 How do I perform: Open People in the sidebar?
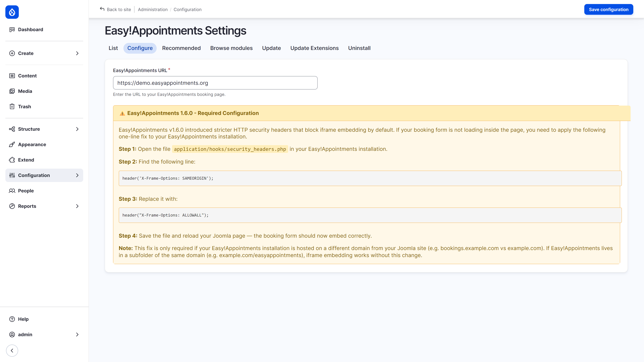(44, 191)
